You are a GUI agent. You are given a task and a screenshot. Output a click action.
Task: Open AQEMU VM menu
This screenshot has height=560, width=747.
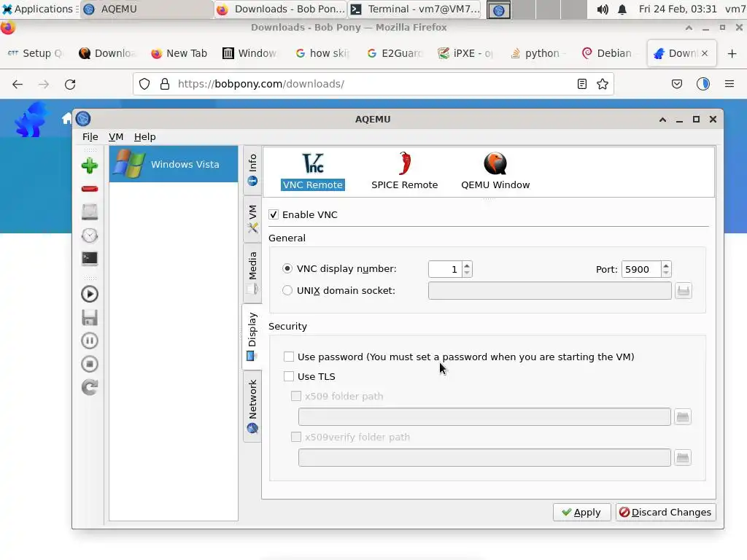tap(116, 136)
